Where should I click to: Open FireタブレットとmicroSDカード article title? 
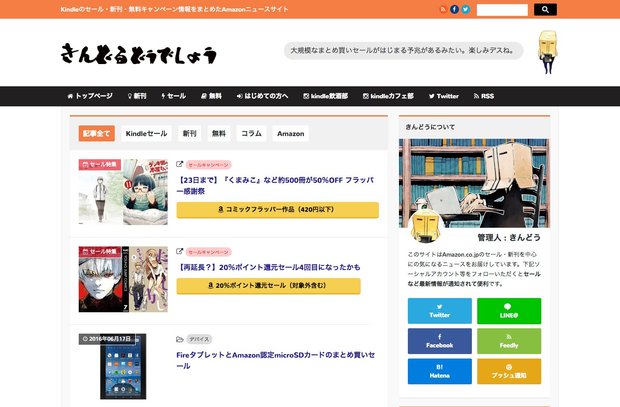point(276,360)
